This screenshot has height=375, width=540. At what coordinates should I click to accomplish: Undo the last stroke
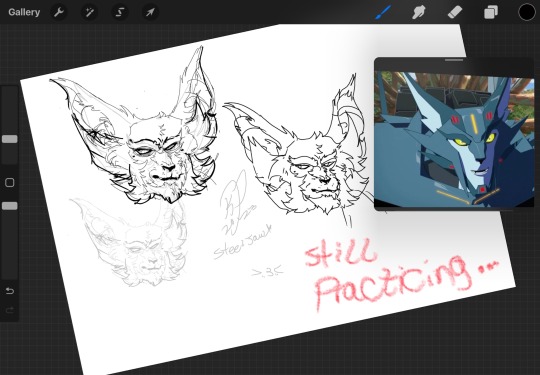(10, 291)
